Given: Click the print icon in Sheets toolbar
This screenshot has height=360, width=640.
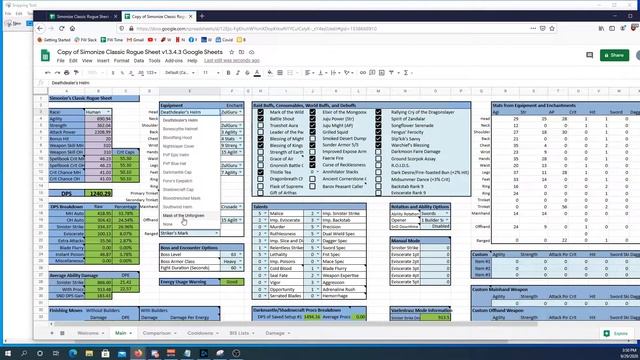Looking at the screenshot, I should point(67,73).
